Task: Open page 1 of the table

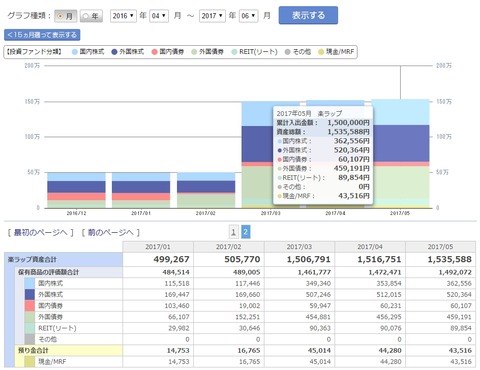Action: tap(233, 232)
